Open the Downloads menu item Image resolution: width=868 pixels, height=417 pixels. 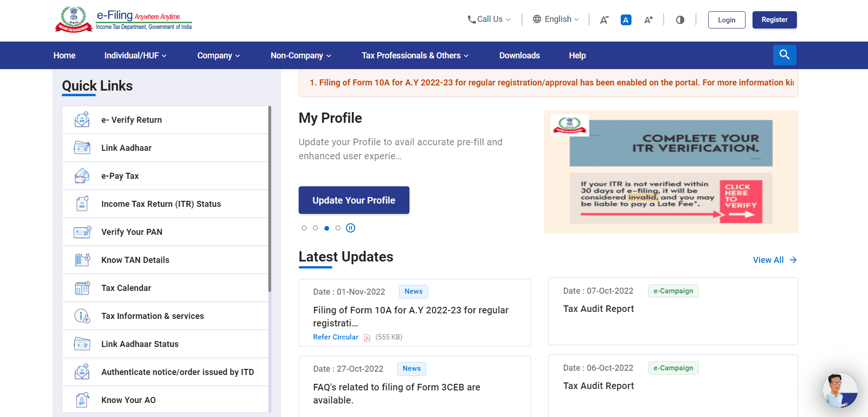(x=519, y=56)
